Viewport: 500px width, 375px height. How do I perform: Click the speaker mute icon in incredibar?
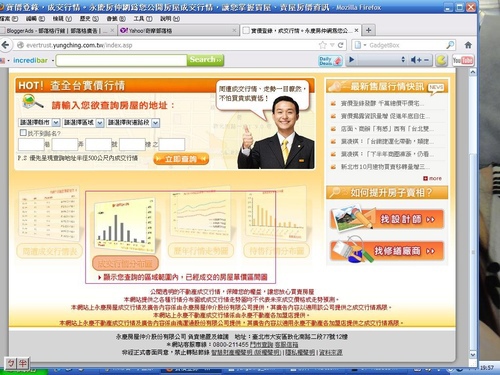414,60
